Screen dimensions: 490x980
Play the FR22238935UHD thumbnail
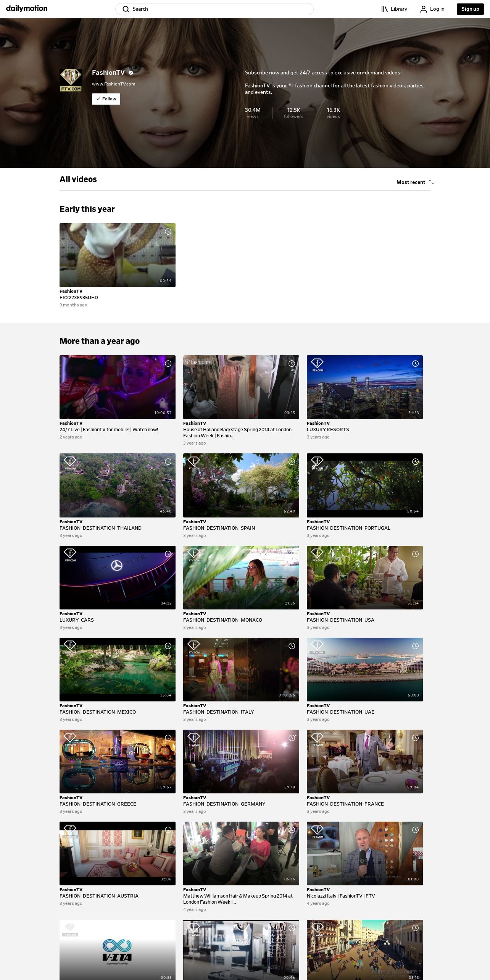coord(118,255)
